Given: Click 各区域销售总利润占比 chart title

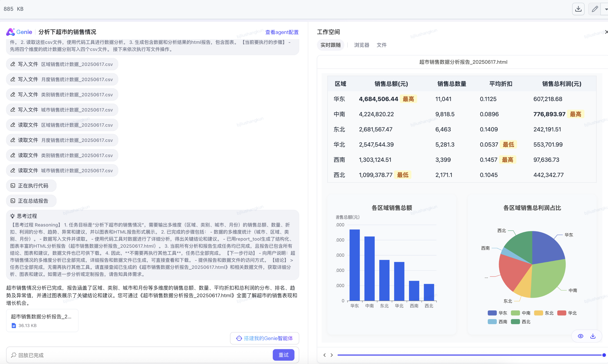Looking at the screenshot, I should point(532,208).
